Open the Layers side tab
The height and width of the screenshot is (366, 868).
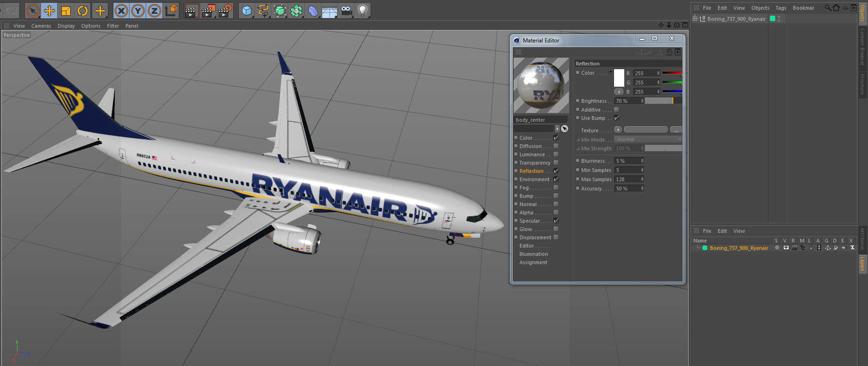pos(862,264)
